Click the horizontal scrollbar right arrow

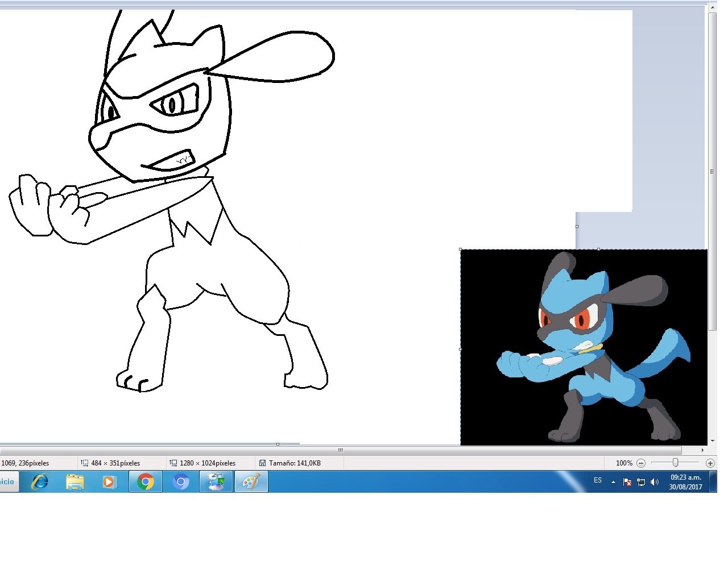(702, 450)
